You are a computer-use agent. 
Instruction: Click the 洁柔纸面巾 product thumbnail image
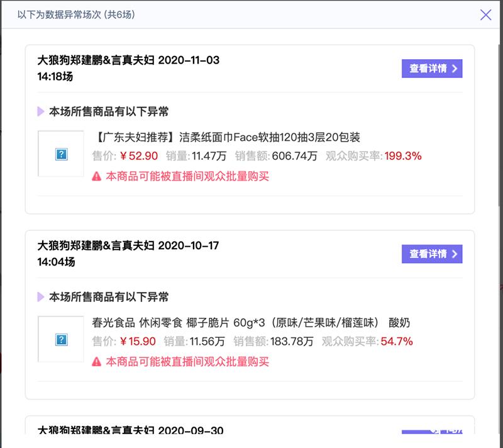pyautogui.click(x=61, y=154)
